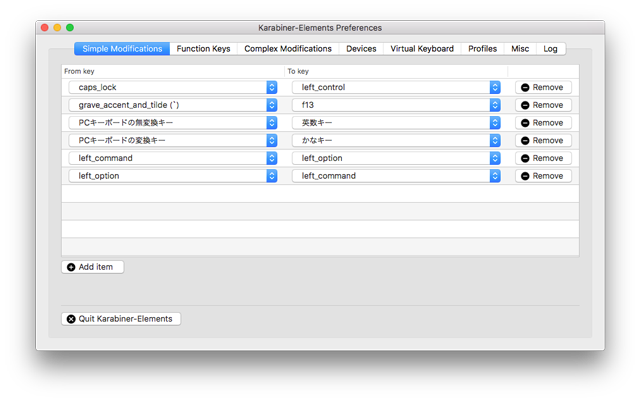Select the Devices tab
The width and height of the screenshot is (640, 401).
[x=361, y=49]
